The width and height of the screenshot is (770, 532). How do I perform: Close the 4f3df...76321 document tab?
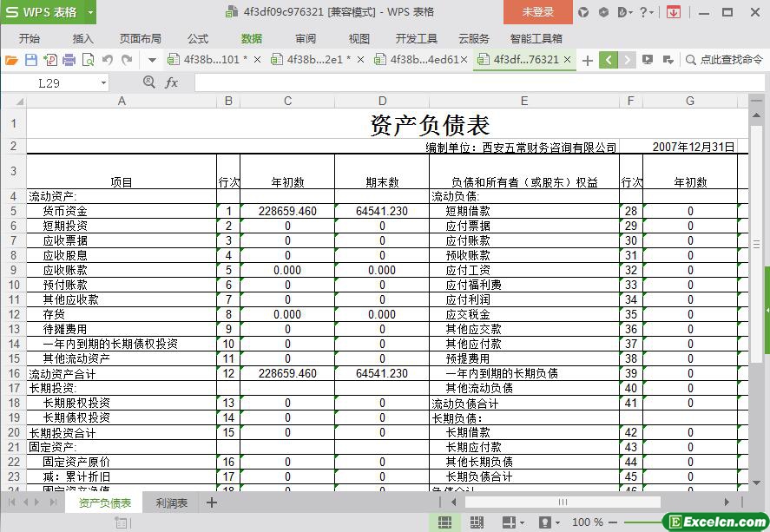point(568,60)
